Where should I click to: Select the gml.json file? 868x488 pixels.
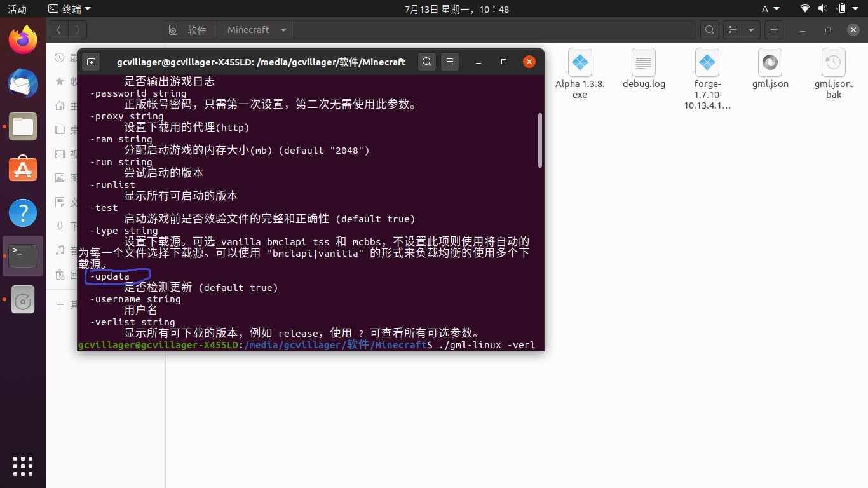[770, 69]
